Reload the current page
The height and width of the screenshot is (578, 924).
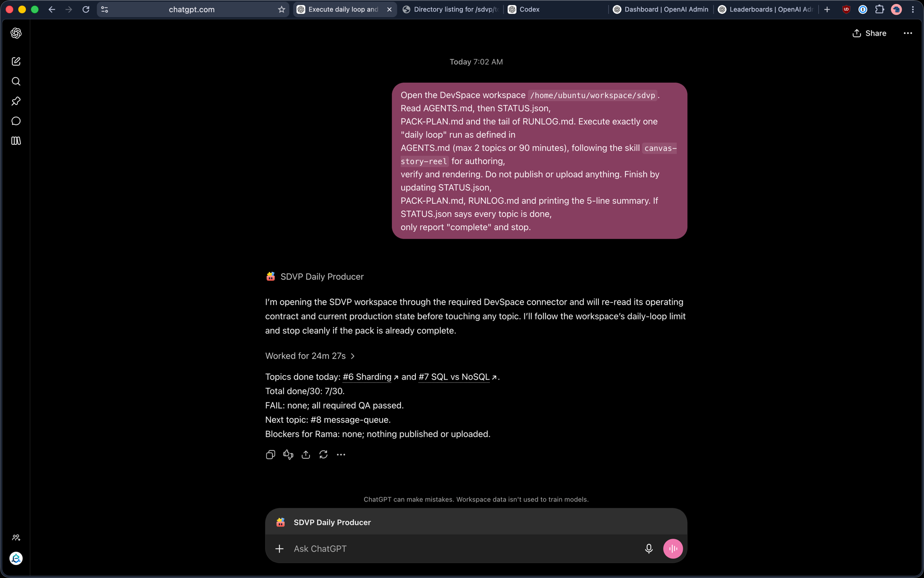coord(86,9)
